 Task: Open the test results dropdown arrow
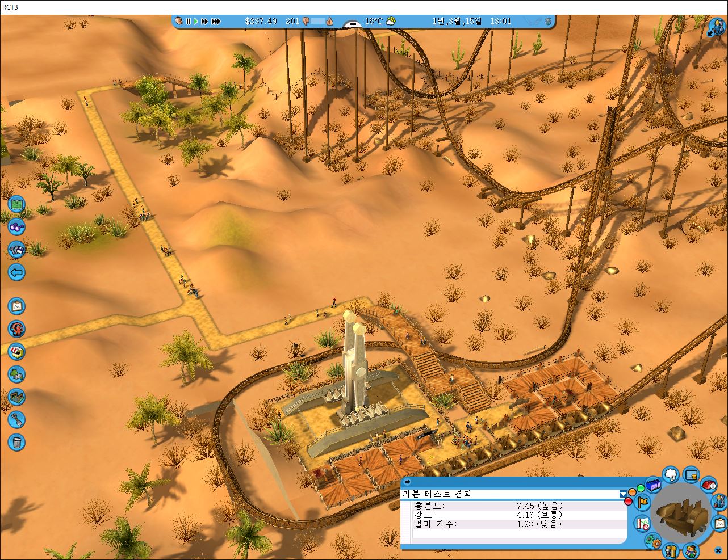point(624,494)
